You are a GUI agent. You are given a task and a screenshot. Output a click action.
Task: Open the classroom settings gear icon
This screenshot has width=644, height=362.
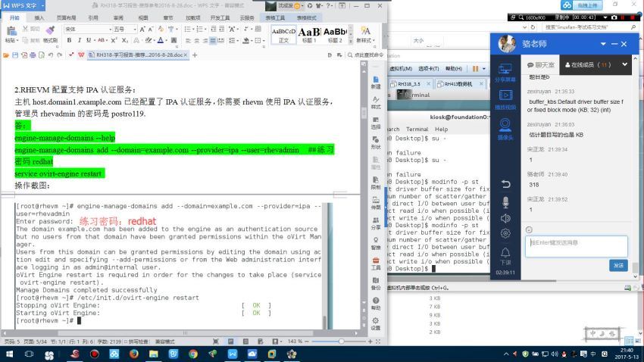click(x=505, y=233)
